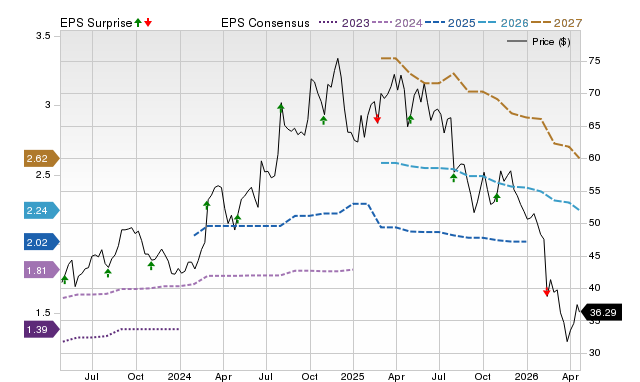Viewport: 640px width, 382px height.
Task: Select the red EPS miss arrow near $40 in 2026
Action: 547,292
